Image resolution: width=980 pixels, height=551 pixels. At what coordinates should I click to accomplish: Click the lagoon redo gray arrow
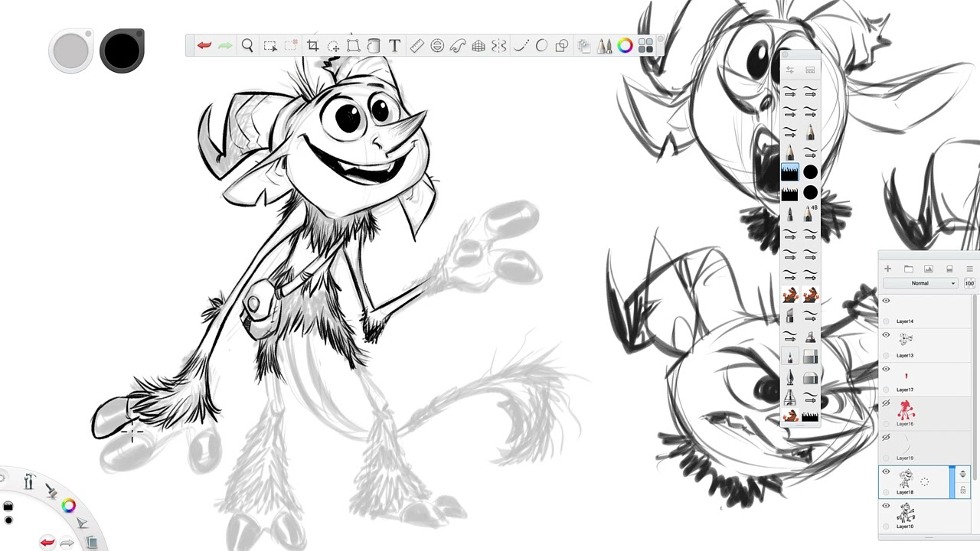click(67, 543)
